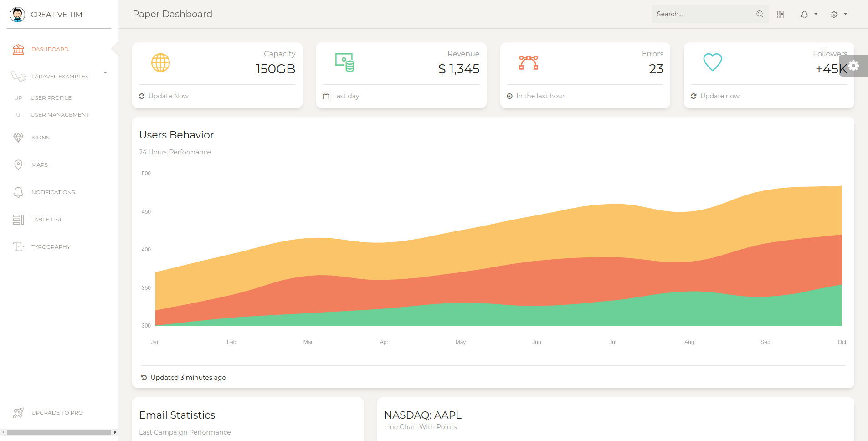Click the globe icon on Capacity card
The height and width of the screenshot is (441, 868).
click(160, 62)
